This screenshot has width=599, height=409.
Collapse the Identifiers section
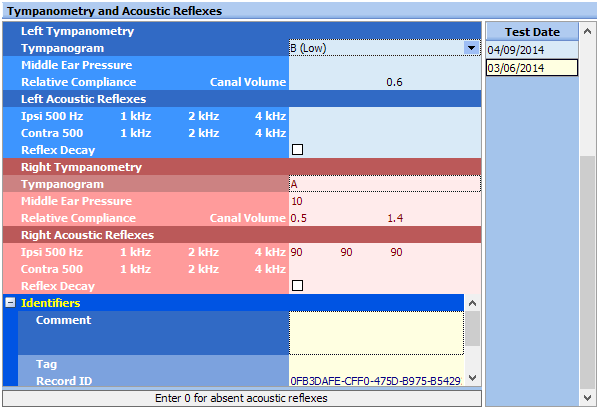tap(10, 303)
